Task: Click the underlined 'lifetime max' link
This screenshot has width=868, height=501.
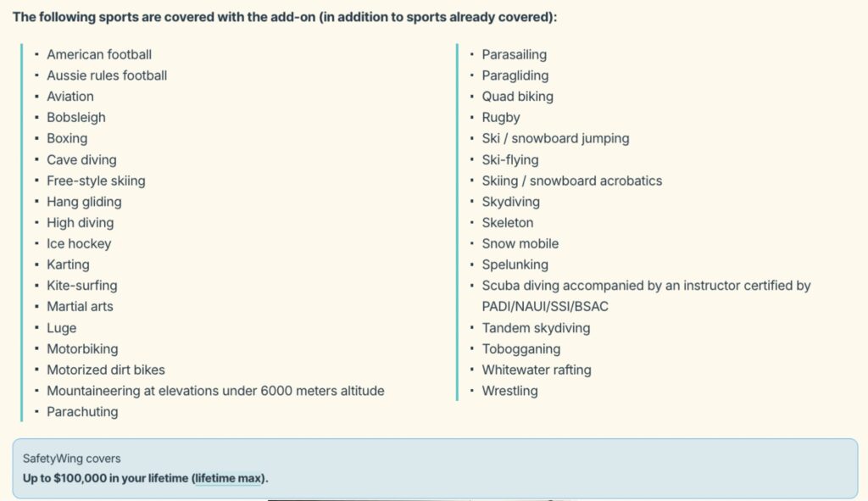Action: tap(228, 478)
